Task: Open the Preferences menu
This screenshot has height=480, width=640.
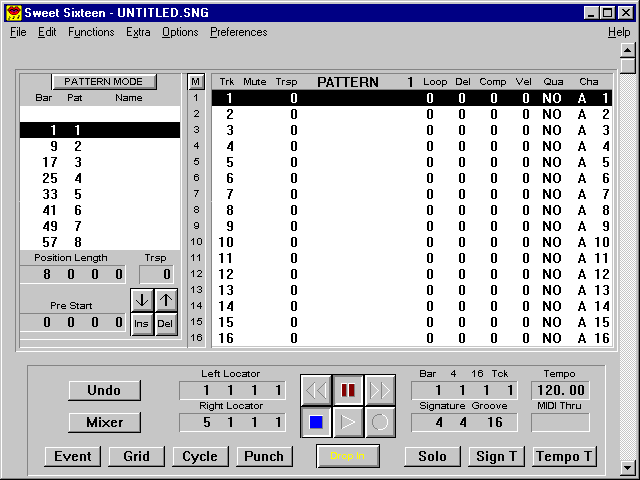Action: pos(238,32)
